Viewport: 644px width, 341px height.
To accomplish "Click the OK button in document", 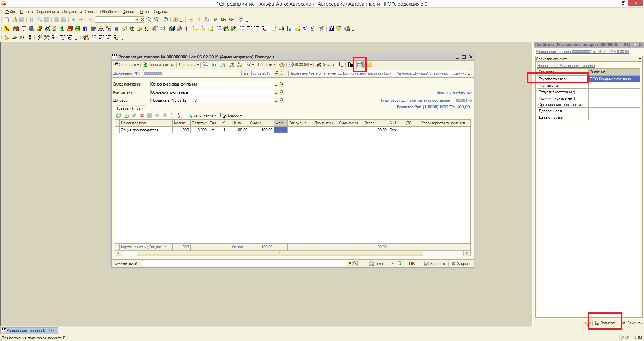I will click(412, 264).
